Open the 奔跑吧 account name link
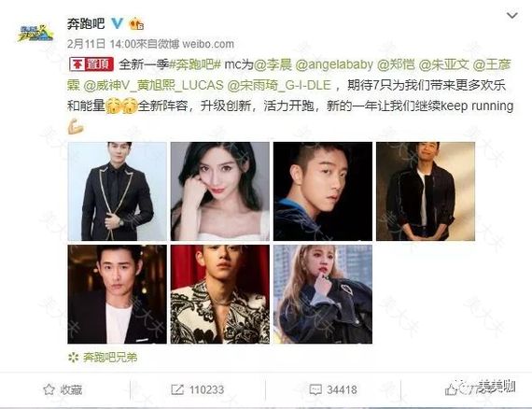Image resolution: width=532 pixels, height=409 pixels. [86, 23]
